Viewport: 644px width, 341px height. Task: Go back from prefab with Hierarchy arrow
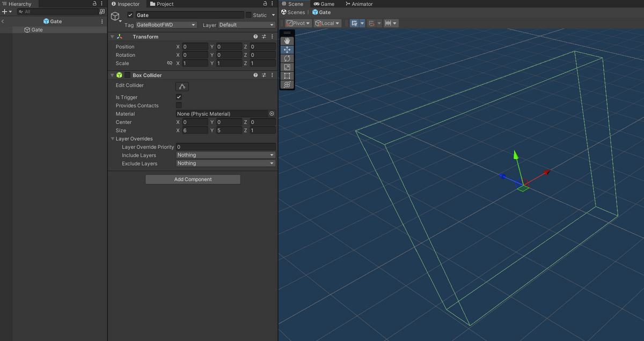click(3, 21)
